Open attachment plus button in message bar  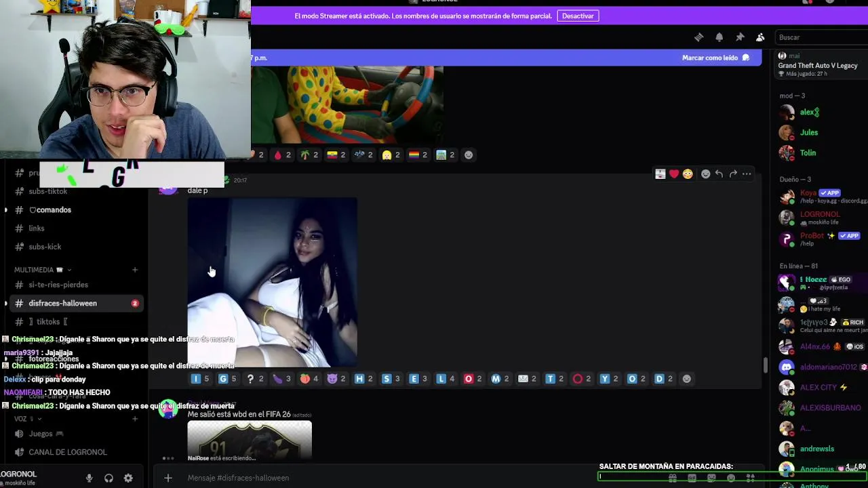168,478
